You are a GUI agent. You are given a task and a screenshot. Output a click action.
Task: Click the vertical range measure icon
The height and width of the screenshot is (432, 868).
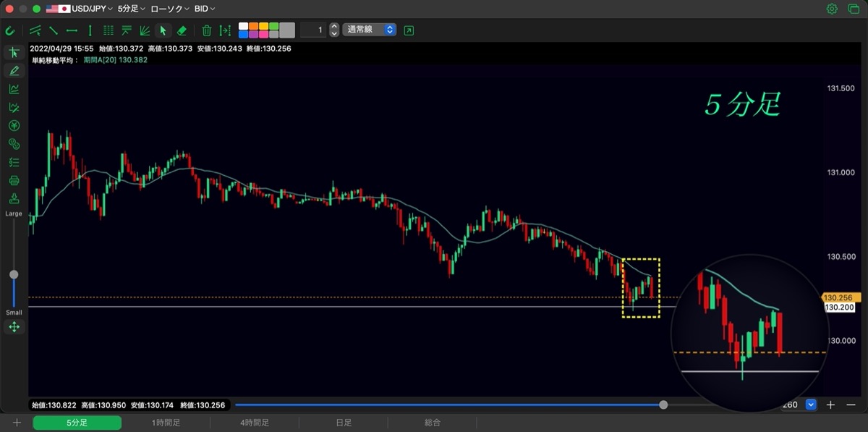(x=225, y=30)
